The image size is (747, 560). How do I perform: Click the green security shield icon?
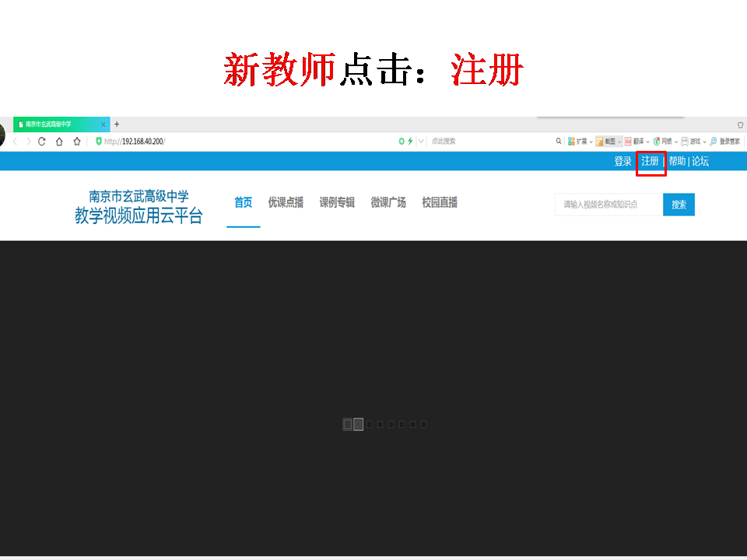tap(99, 141)
